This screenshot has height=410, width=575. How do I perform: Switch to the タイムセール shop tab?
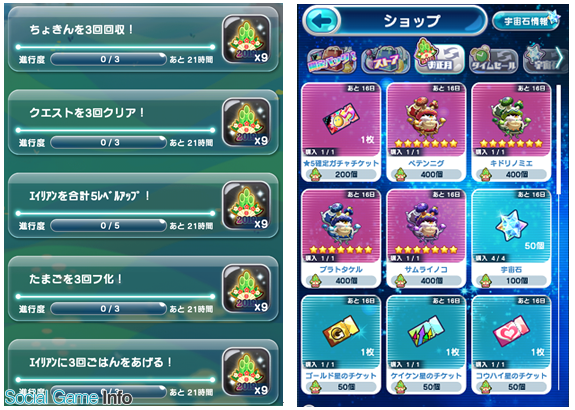click(493, 61)
